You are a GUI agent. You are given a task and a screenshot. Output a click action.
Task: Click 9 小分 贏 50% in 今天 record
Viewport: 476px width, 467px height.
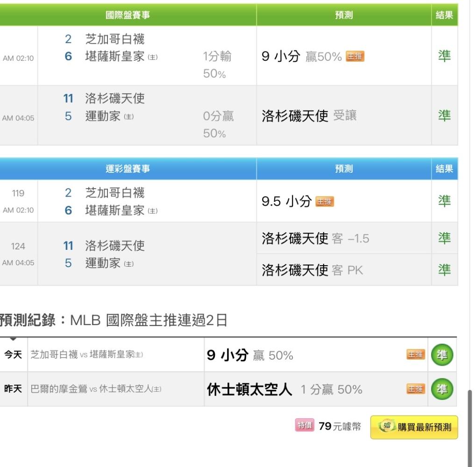tap(250, 355)
